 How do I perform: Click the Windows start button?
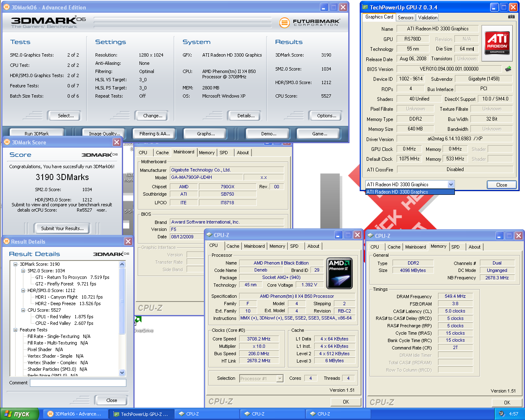coord(19,414)
